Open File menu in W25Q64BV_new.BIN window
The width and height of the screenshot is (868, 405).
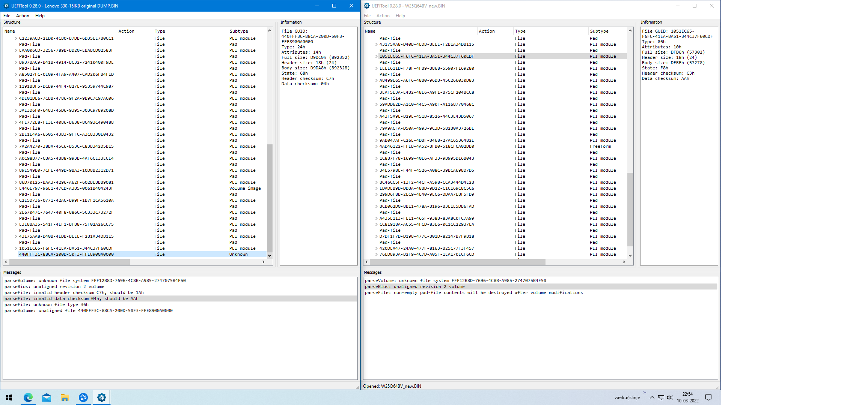click(x=367, y=16)
